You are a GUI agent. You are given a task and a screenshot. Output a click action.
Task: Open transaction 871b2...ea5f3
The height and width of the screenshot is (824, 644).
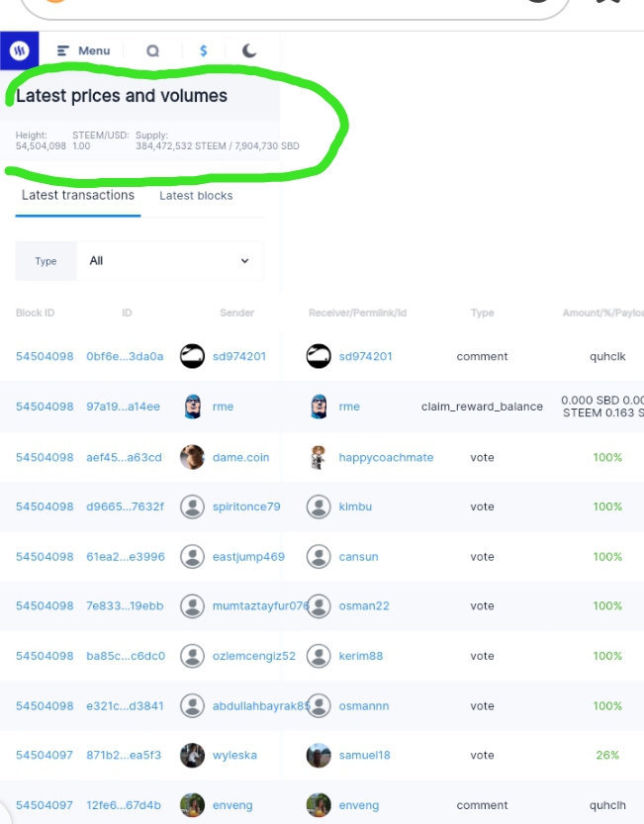click(124, 755)
